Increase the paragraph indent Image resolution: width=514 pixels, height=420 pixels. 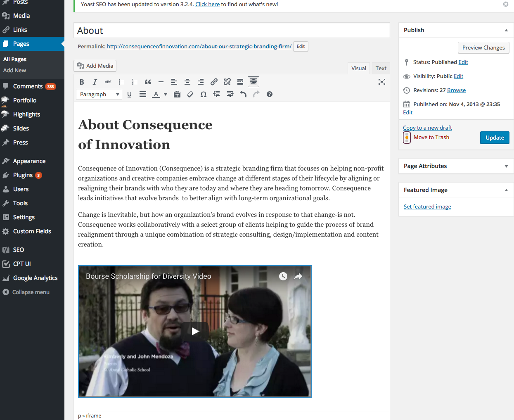click(x=230, y=94)
